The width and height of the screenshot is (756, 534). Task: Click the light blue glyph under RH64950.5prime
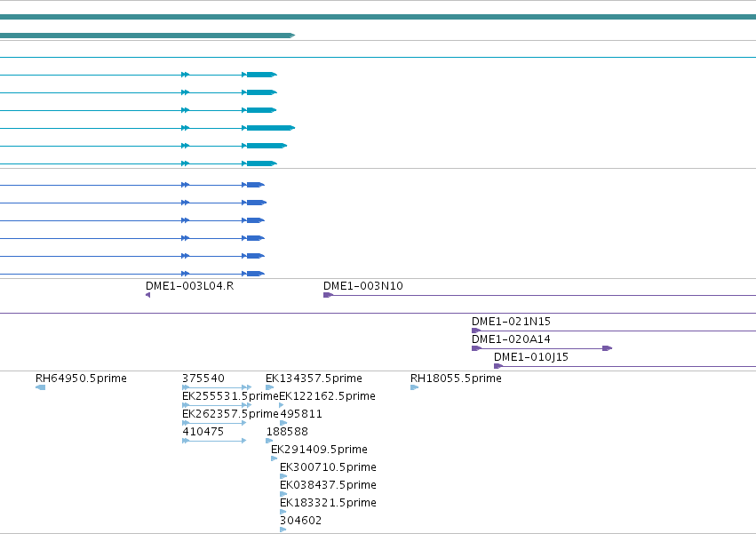[41, 387]
